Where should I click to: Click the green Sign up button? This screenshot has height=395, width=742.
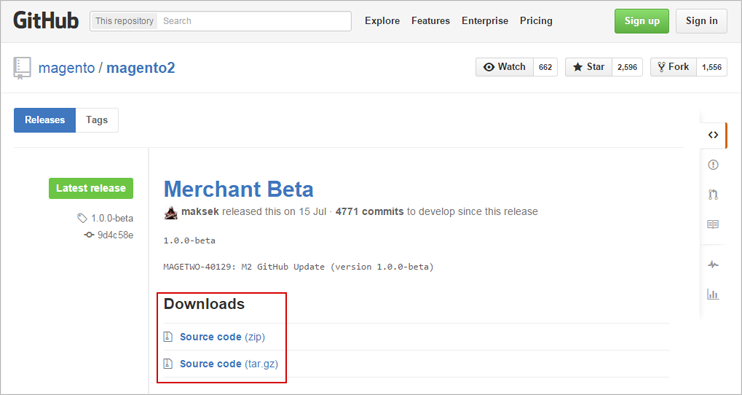tap(642, 21)
